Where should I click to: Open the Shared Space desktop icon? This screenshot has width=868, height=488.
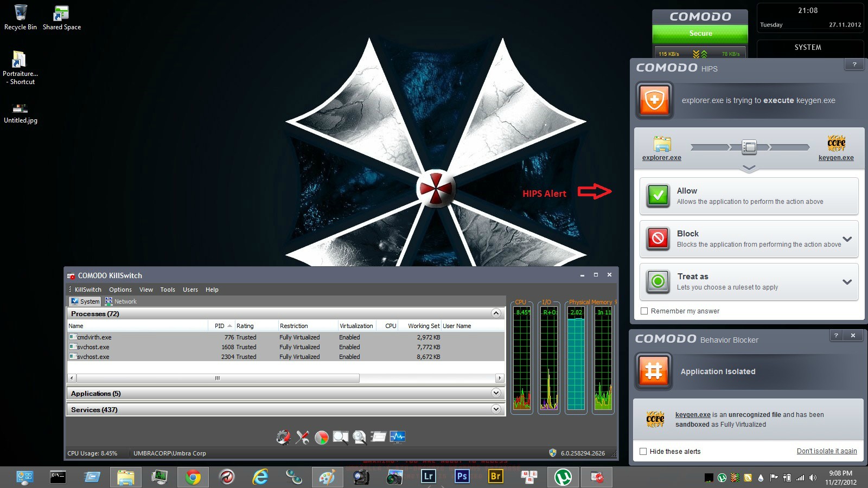(x=62, y=17)
